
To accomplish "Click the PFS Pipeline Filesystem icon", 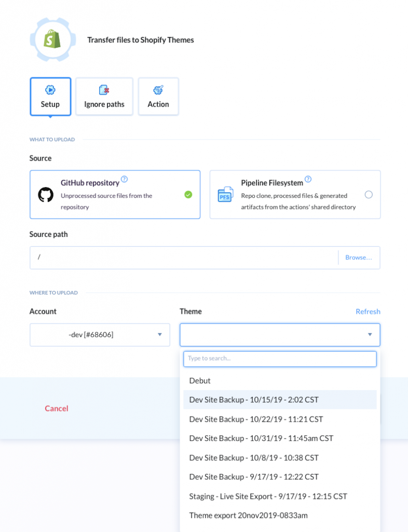I will (225, 194).
